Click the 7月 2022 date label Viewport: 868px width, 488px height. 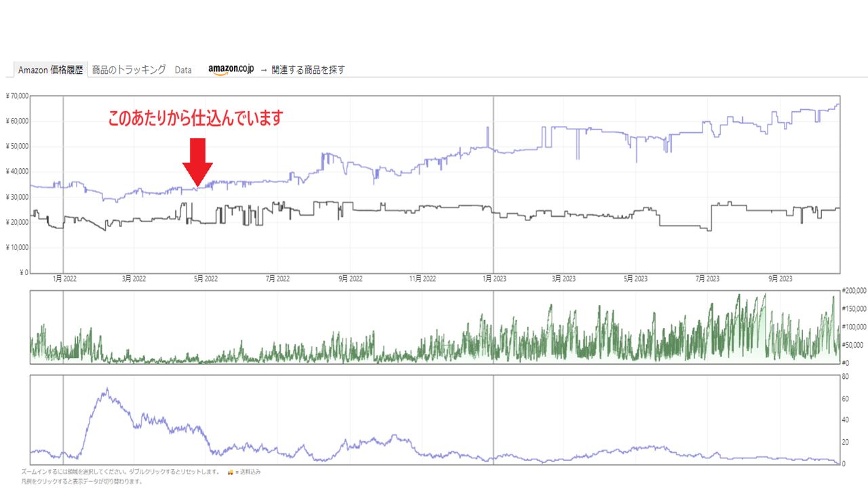tap(278, 279)
